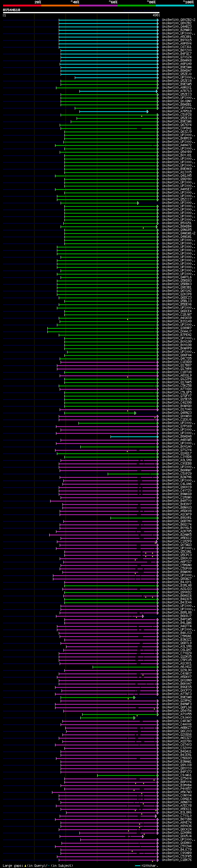Viewport: 197px width, 868px height.
Task: Select the UniRef100_Q54YR9 label
Action: (x=177, y=152)
